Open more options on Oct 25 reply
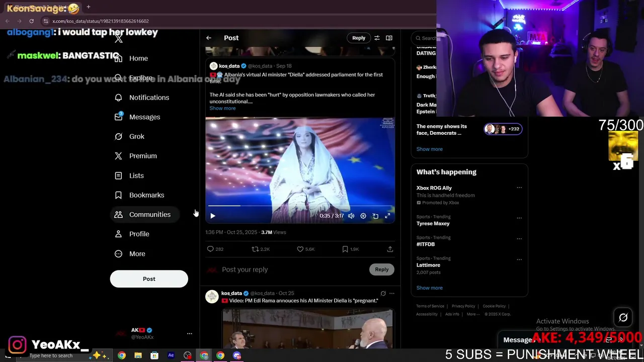Image resolution: width=644 pixels, height=362 pixels. [x=392, y=293]
